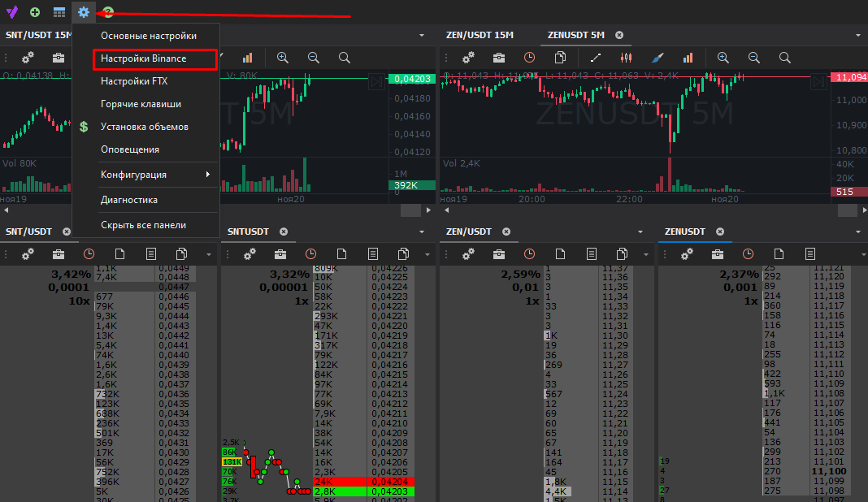The width and height of the screenshot is (868, 502).
Task: Open the SNTUSDT order book tab dropdown arrow
Action: [422, 232]
